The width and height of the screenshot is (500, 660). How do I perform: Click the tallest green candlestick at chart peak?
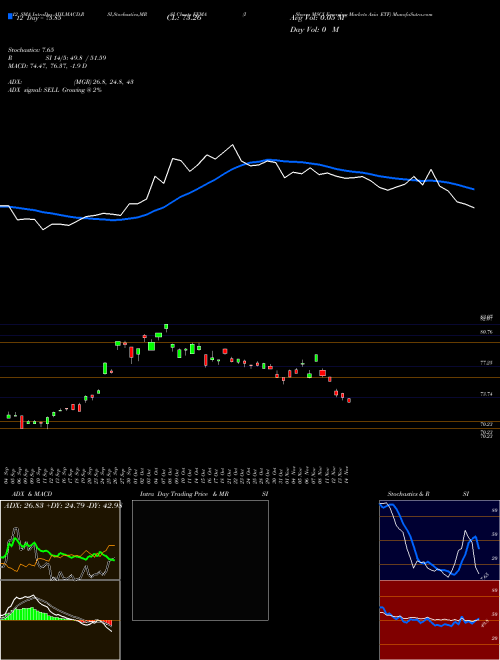tap(166, 327)
